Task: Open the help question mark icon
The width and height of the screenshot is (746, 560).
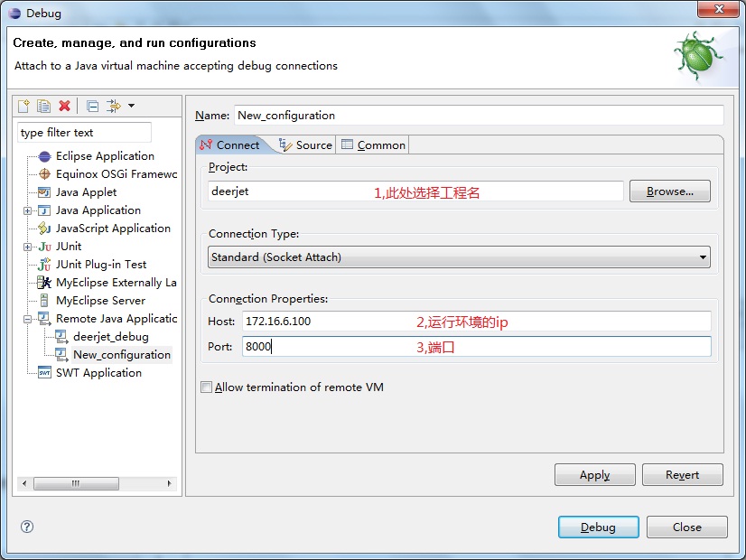Action: (x=27, y=527)
